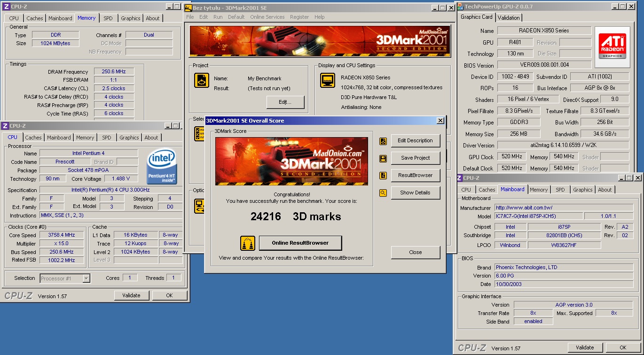The image size is (644, 355).
Task: Click the Save Project floppy disk icon
Action: coord(383,159)
